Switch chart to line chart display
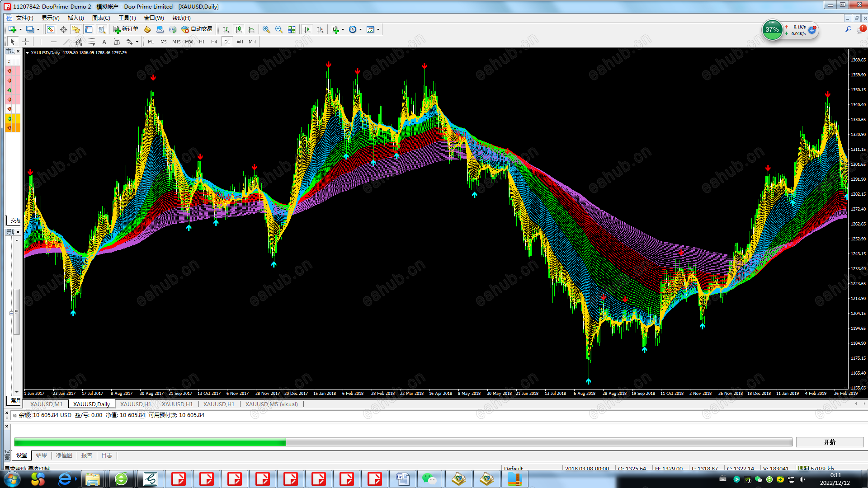This screenshot has width=868, height=488. [x=251, y=29]
